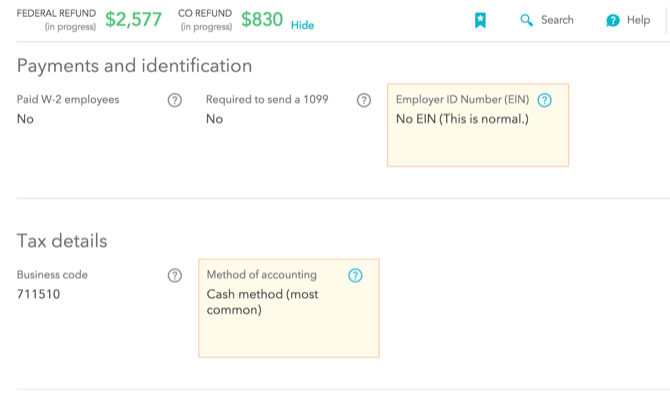Click the Employer ID Number help icon
This screenshot has width=670, height=403.
(x=544, y=100)
